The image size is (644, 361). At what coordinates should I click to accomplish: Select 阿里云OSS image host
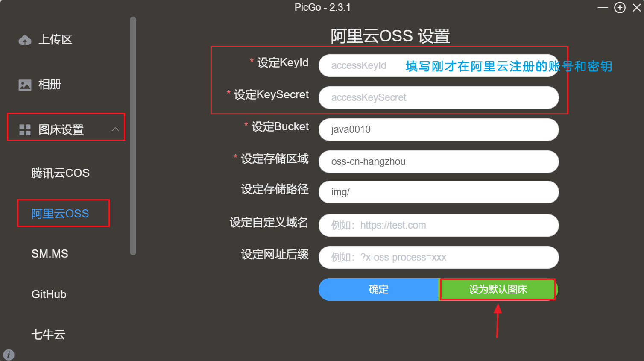(x=60, y=214)
